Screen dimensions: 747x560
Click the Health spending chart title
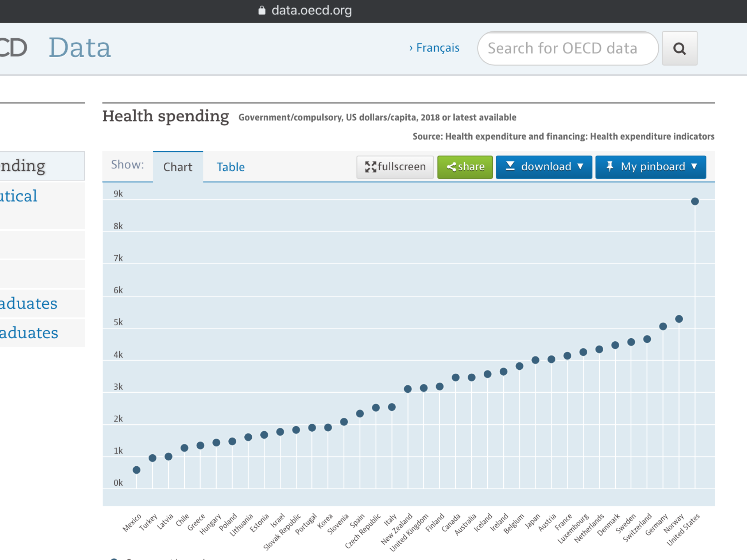[166, 116]
